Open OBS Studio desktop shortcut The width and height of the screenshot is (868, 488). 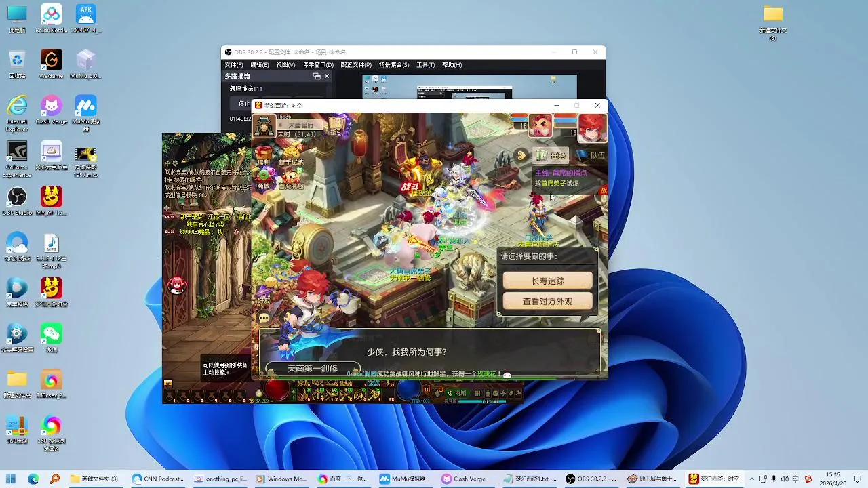[17, 201]
